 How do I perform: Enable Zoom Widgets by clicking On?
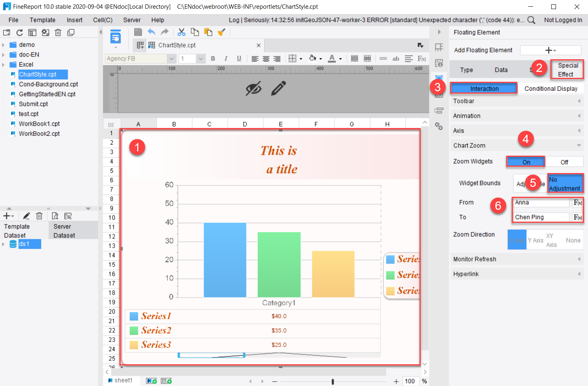(x=526, y=161)
